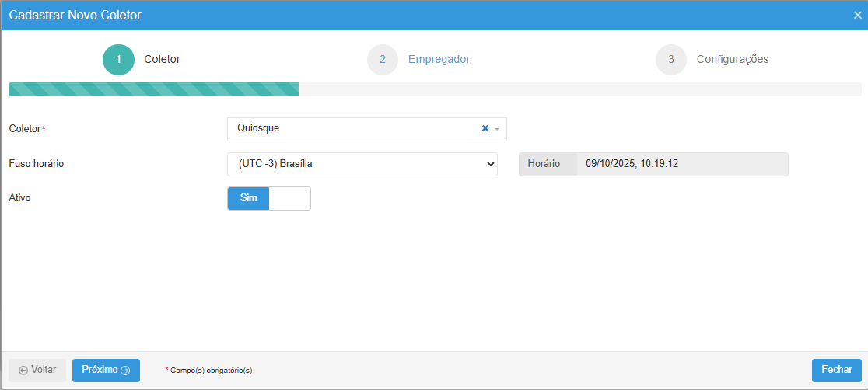Click the right arrow icon in Próximo
Image resolution: width=868 pixels, height=390 pixels.
coord(125,371)
